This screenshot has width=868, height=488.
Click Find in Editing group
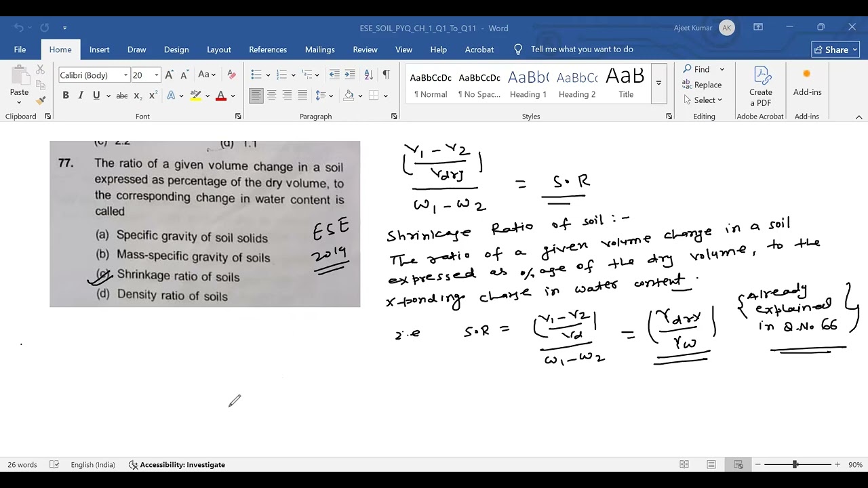[696, 69]
